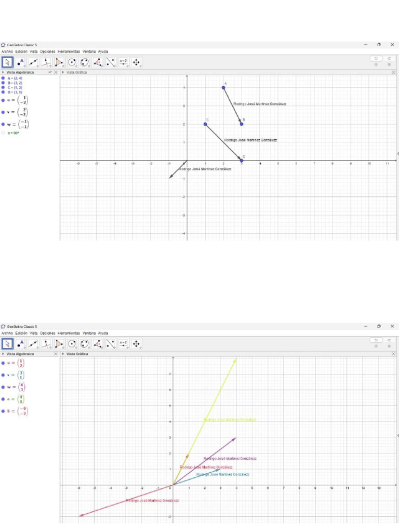Image resolution: width=399 pixels, height=532 pixels.
Task: Select the Angle tool in lower GeoGebra window
Action: click(98, 344)
